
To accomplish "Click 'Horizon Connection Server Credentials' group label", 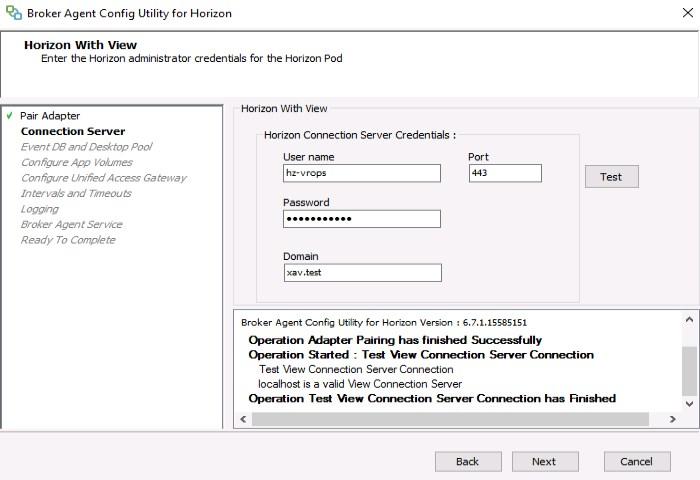I will (x=360, y=135).
